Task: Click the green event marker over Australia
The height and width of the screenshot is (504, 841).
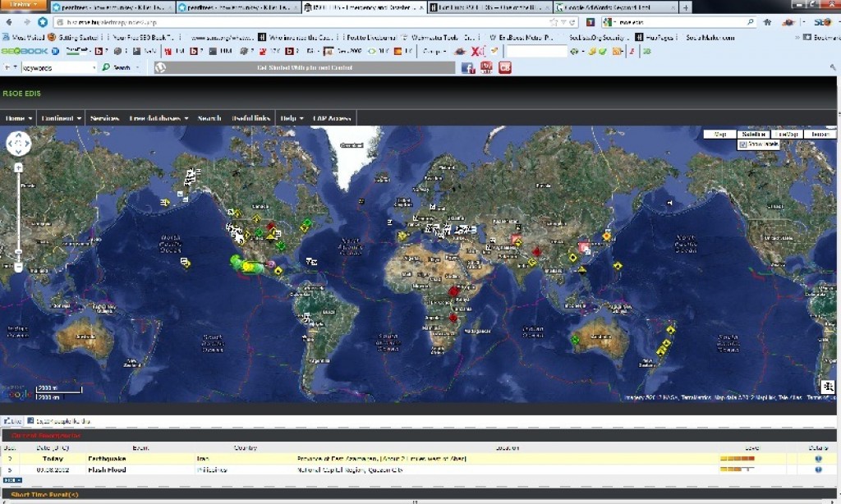Action: [575, 337]
